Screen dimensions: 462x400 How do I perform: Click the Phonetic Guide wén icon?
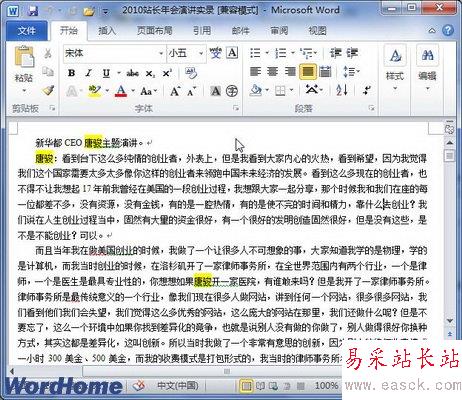(x=215, y=53)
